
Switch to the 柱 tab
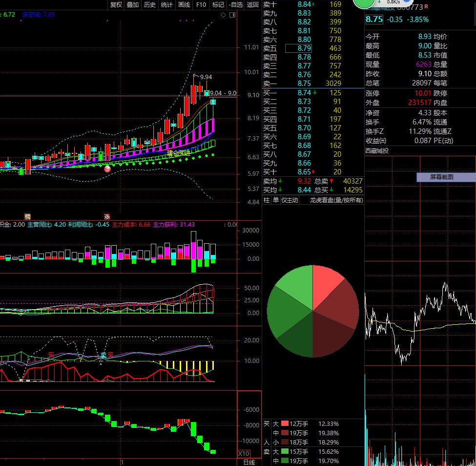[x=267, y=200]
